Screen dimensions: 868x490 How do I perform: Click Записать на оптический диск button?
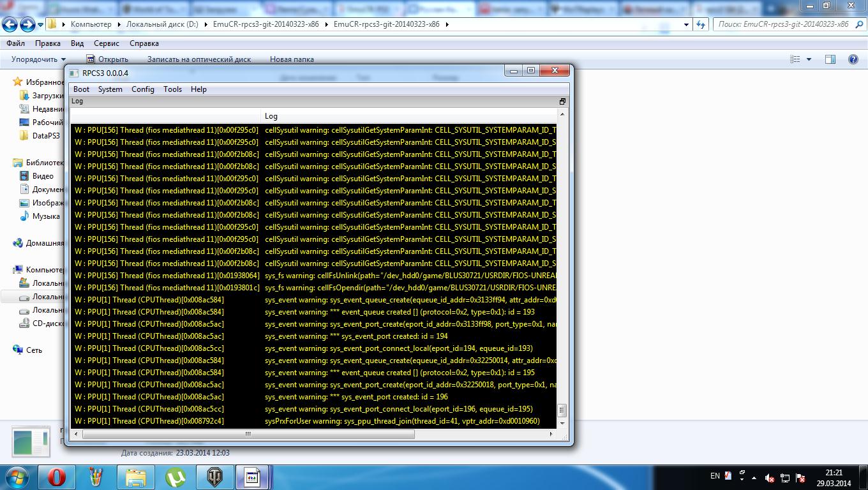(x=198, y=59)
